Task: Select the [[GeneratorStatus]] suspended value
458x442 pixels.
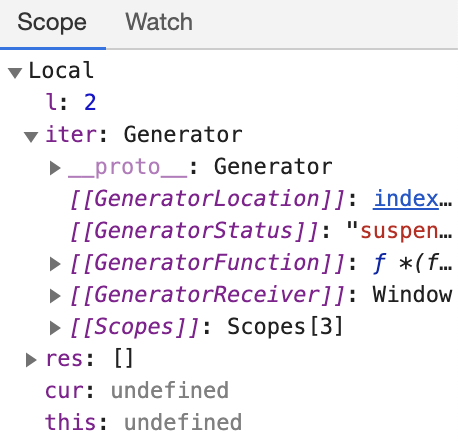Action: pyautogui.click(x=399, y=231)
